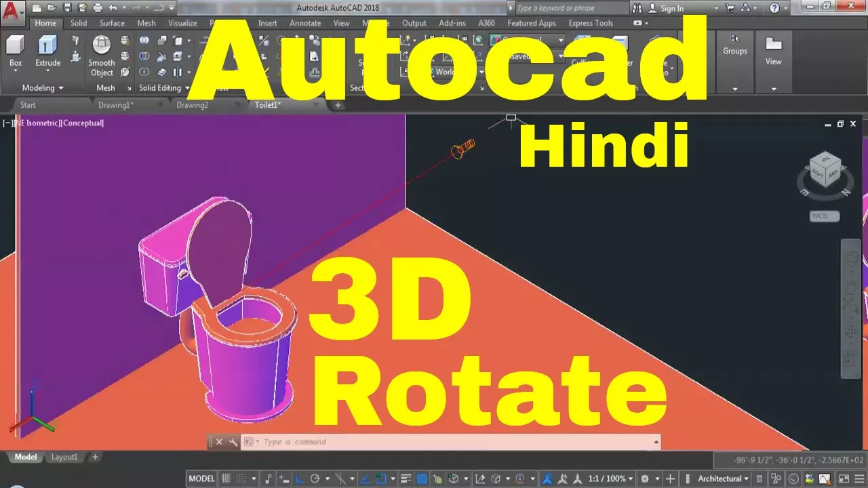Click the Save As icon in quick access toolbar
The height and width of the screenshot is (488, 868).
[x=82, y=8]
